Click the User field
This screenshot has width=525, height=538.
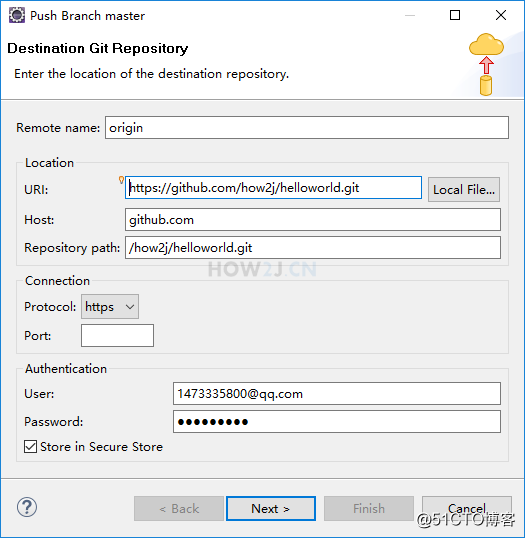point(337,394)
